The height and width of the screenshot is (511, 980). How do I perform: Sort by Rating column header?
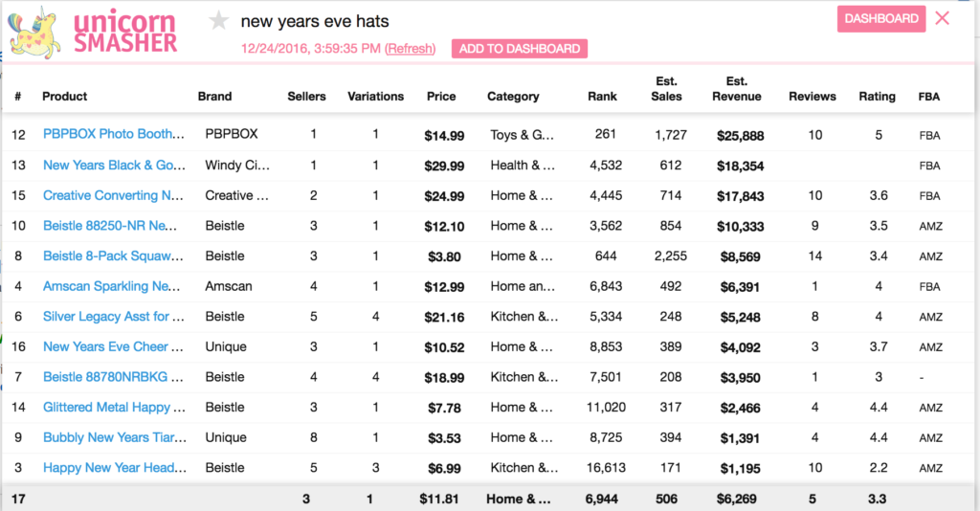tap(877, 97)
